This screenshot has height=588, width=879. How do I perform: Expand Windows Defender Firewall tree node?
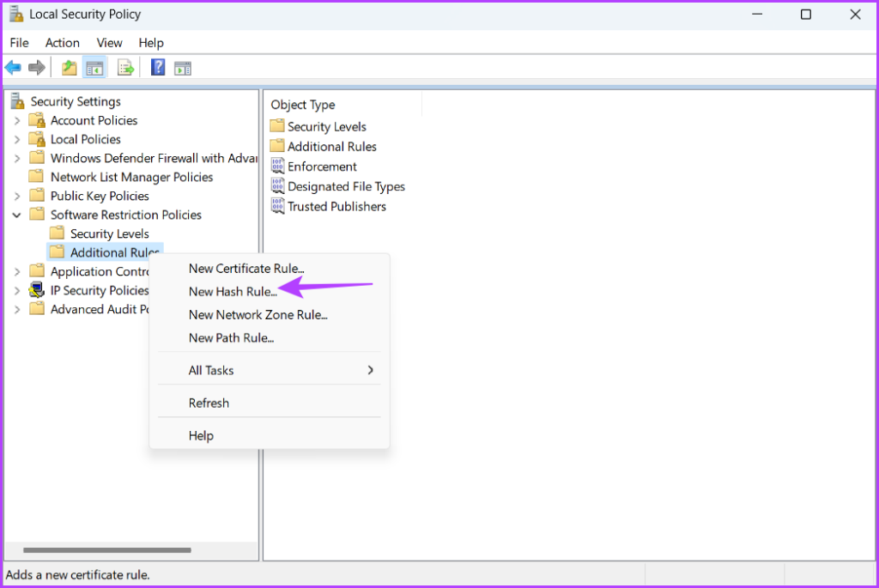coord(17,159)
